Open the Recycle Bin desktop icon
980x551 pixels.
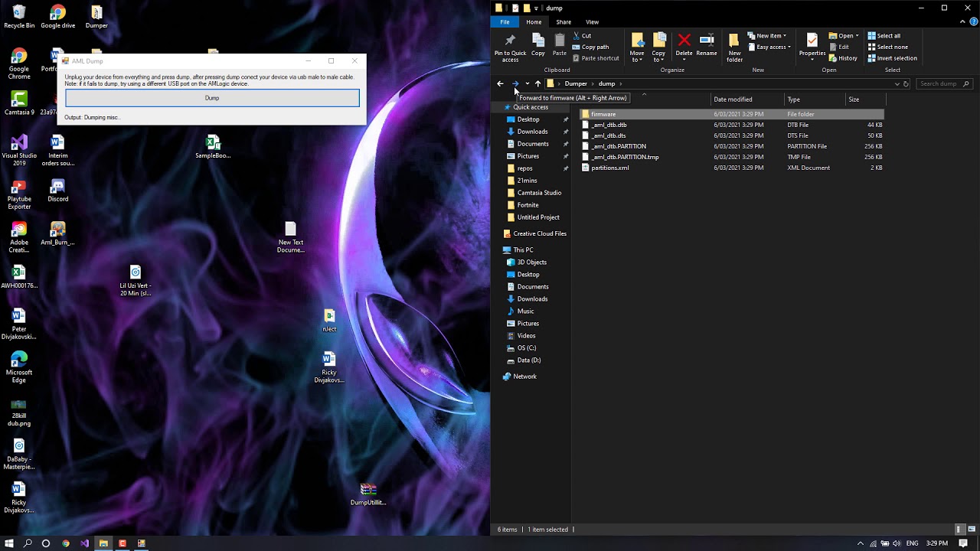point(19,17)
